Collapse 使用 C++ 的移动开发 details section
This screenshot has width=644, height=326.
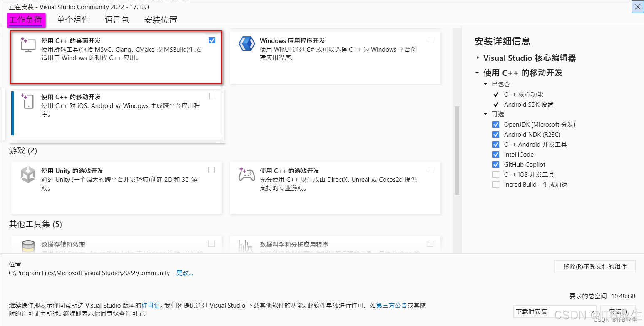[477, 73]
